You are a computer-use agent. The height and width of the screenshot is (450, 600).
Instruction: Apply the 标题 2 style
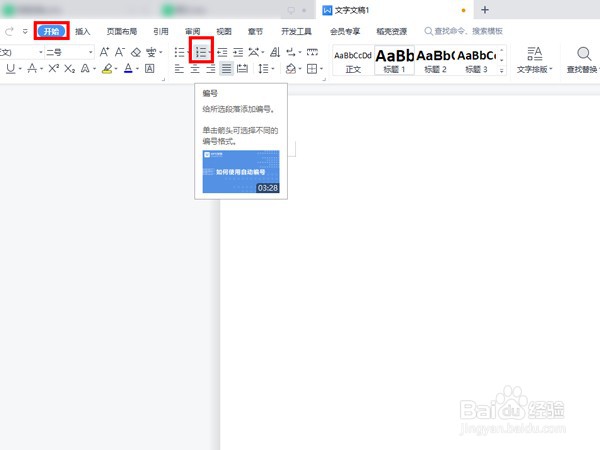coord(435,61)
